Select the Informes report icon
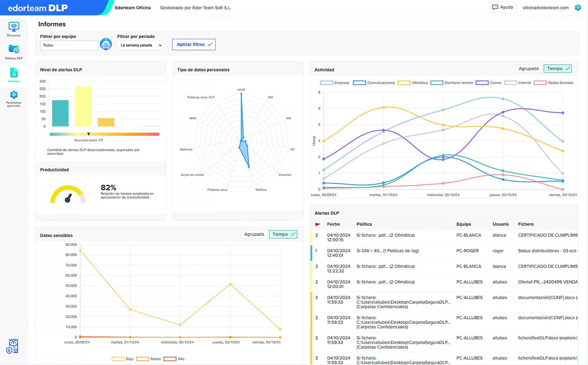Screen dimensions: 588x365 click(14, 72)
